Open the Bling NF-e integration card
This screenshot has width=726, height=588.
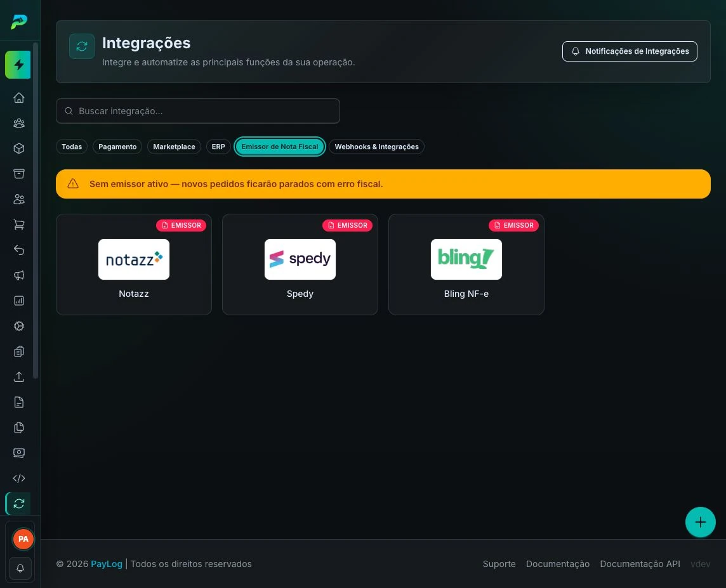(x=466, y=265)
